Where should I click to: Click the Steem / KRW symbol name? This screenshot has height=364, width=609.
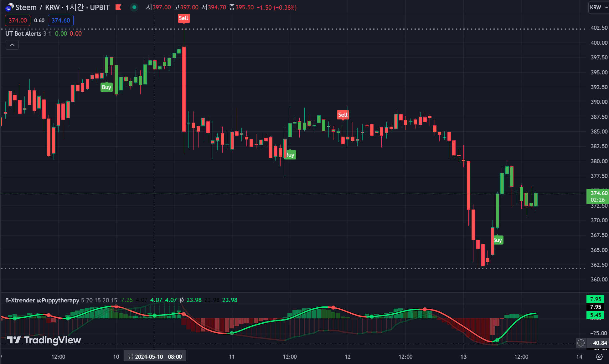pyautogui.click(x=38, y=7)
